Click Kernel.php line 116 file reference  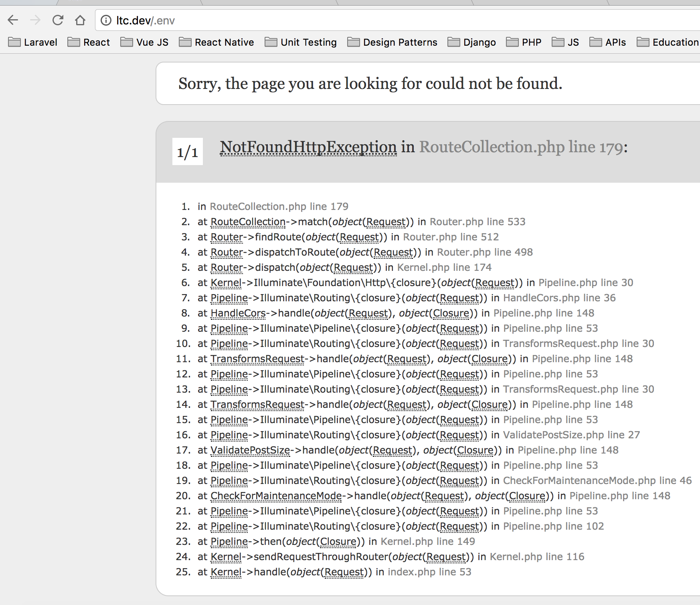click(x=537, y=557)
